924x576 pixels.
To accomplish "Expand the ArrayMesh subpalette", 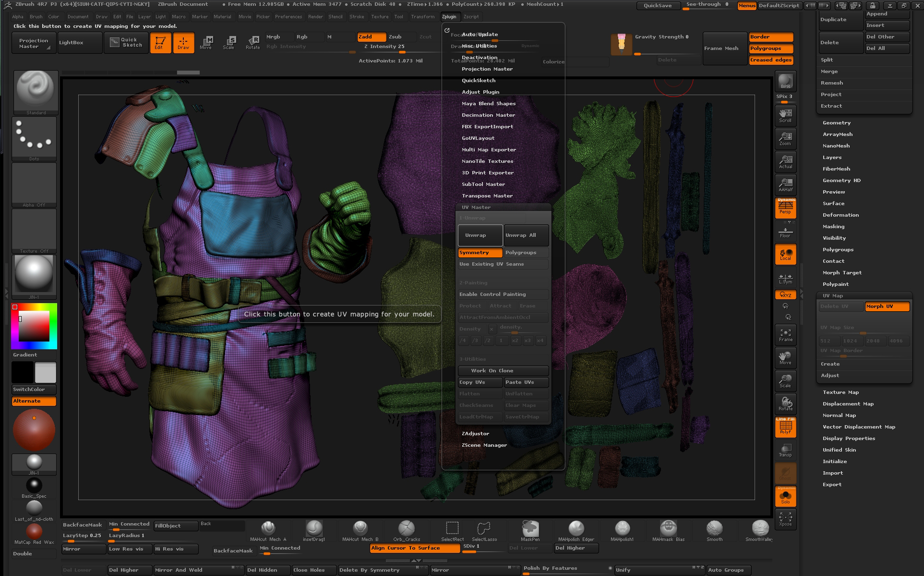I will [838, 135].
